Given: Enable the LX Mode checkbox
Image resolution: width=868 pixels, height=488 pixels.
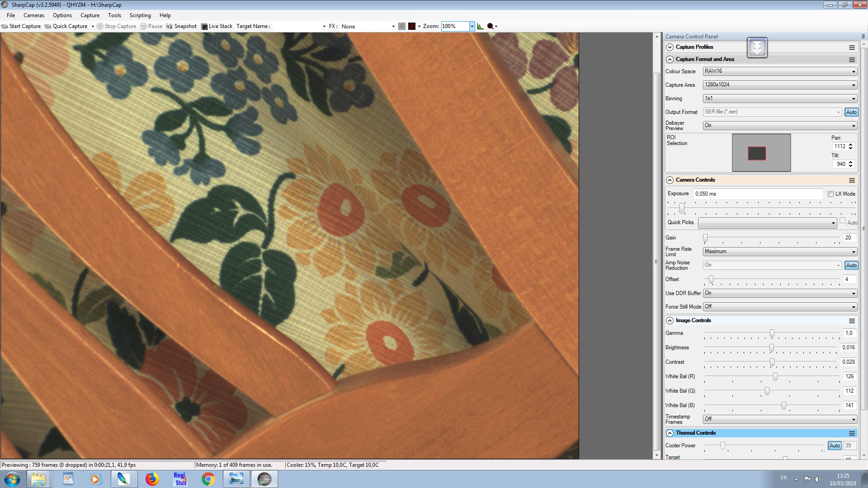Looking at the screenshot, I should 830,194.
